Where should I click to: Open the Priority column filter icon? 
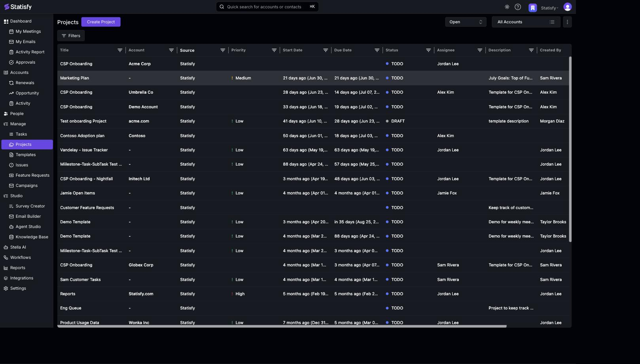click(x=274, y=50)
